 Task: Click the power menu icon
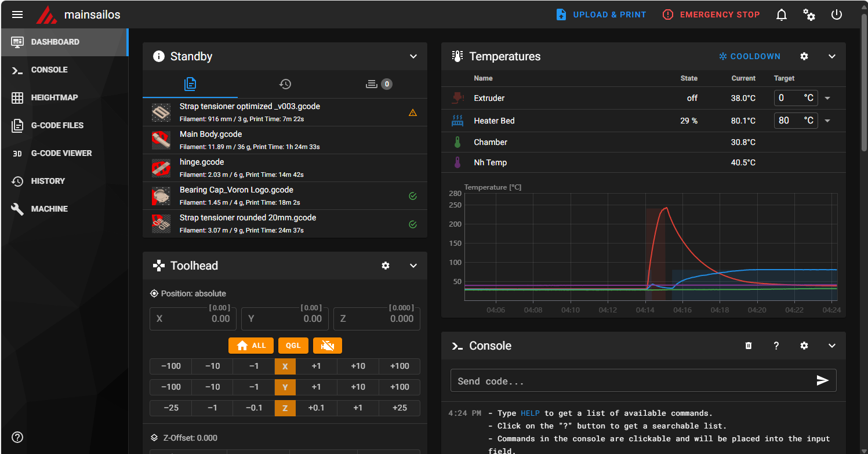pos(836,15)
